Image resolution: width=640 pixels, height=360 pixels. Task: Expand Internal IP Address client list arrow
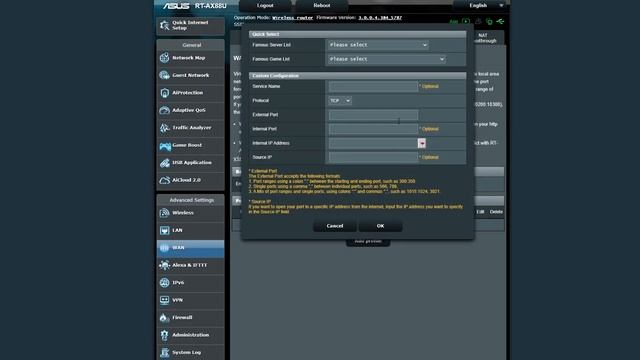point(422,143)
